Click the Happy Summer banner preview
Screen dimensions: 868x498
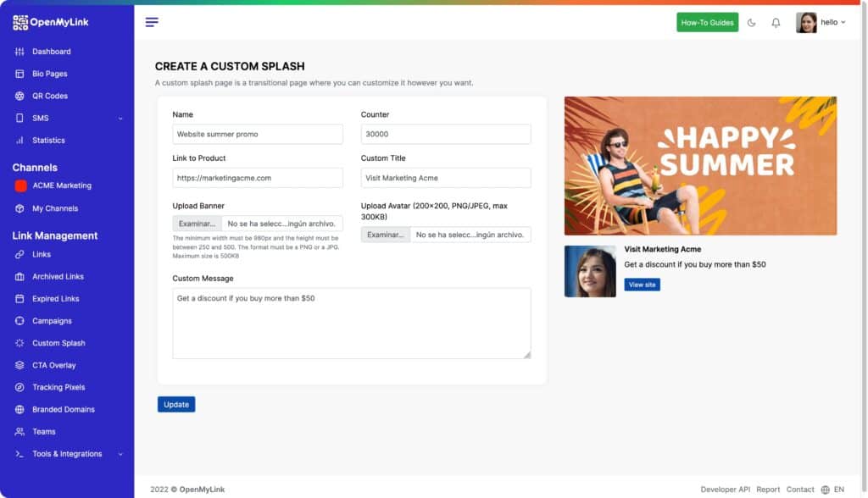pyautogui.click(x=700, y=166)
